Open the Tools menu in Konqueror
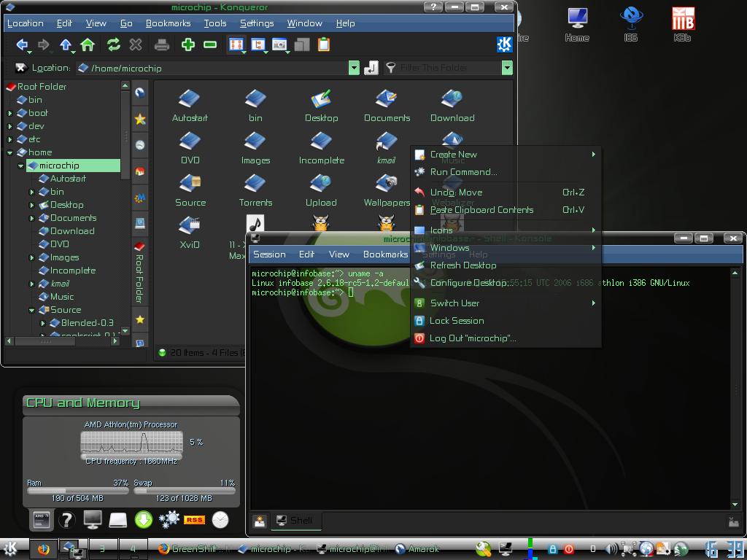747x560 pixels. pyautogui.click(x=215, y=23)
